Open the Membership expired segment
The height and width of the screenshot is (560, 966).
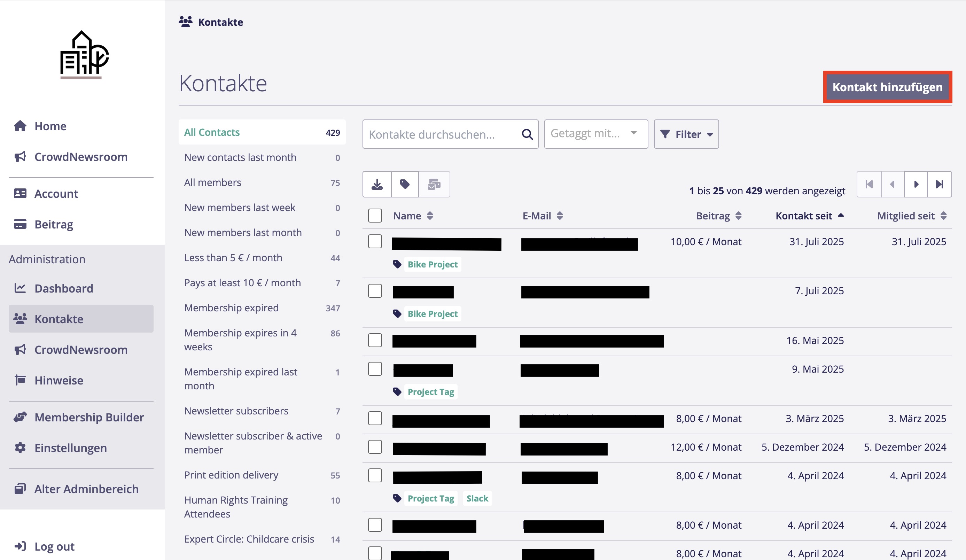(x=231, y=308)
